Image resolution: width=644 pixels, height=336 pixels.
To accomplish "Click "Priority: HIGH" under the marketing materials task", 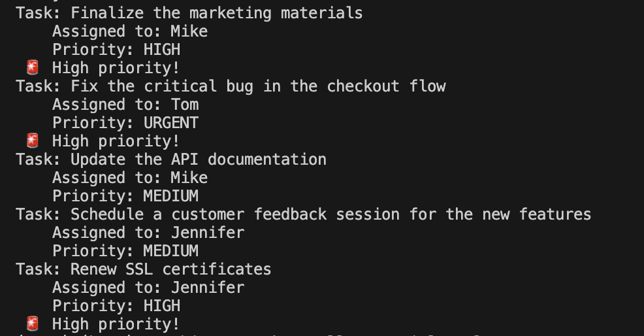I will (x=116, y=49).
